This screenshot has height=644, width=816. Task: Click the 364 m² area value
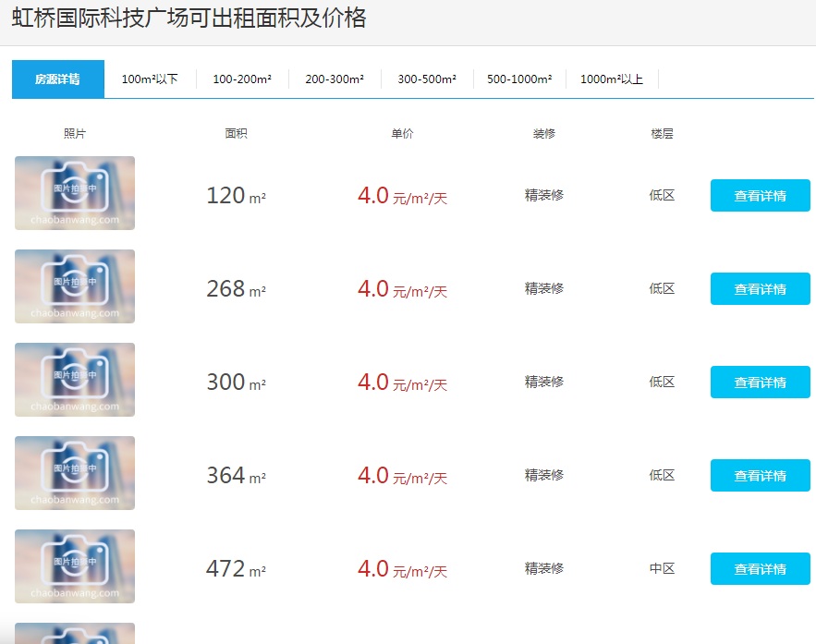click(x=237, y=476)
